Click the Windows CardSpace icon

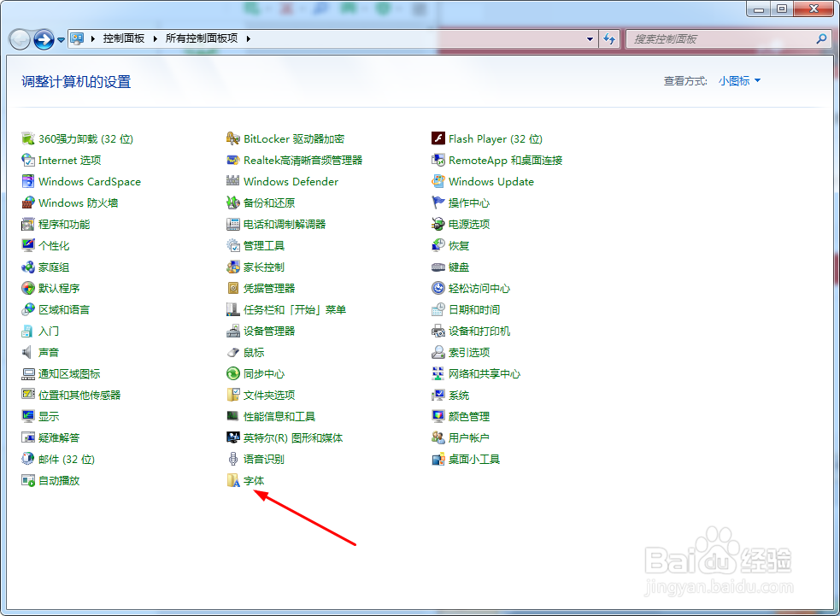28,182
